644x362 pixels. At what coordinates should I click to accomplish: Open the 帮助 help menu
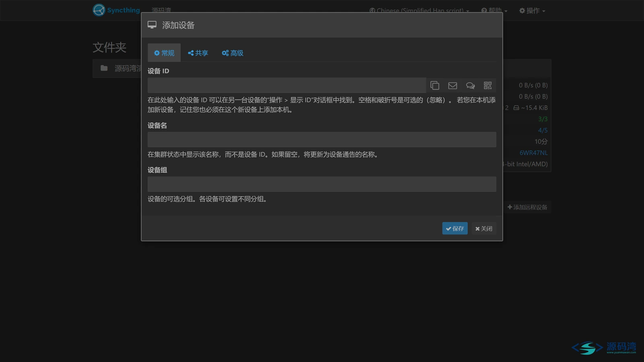(494, 10)
